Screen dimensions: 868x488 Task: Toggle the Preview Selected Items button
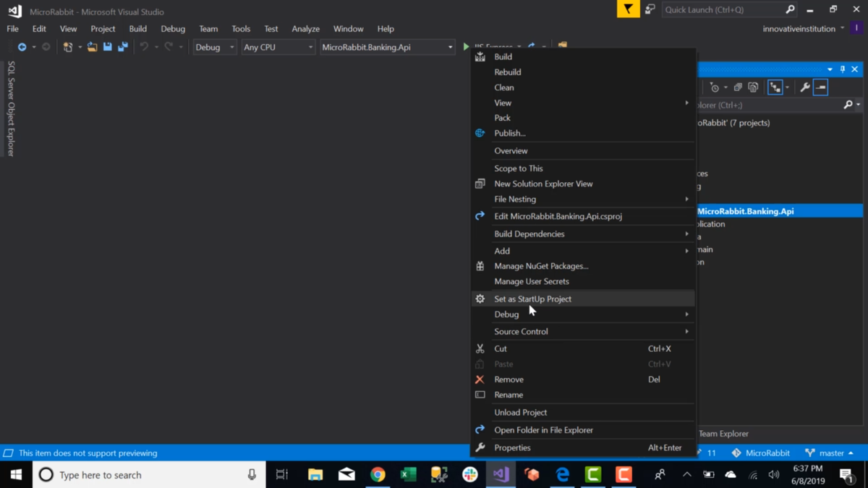(x=820, y=87)
